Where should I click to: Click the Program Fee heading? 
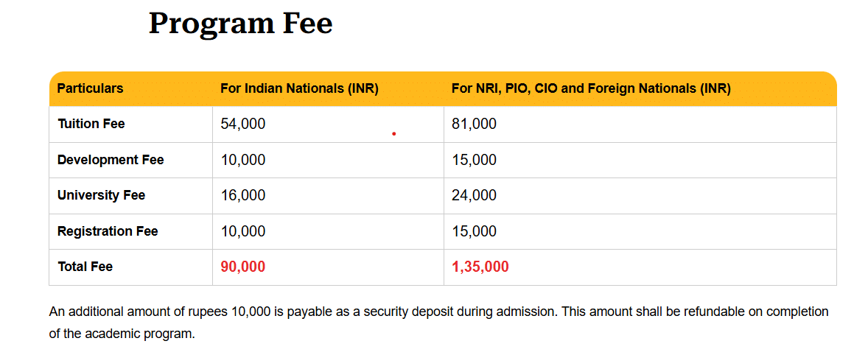point(240,24)
